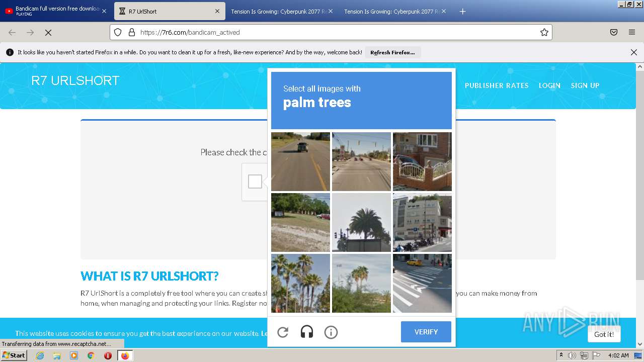Reload the captcha challenge
The width and height of the screenshot is (644, 362).
point(283,332)
